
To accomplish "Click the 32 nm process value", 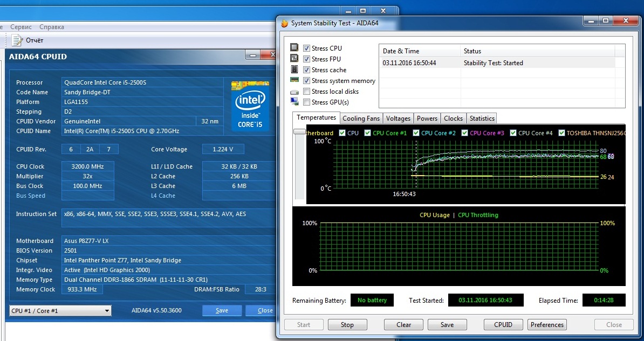I will [x=210, y=121].
